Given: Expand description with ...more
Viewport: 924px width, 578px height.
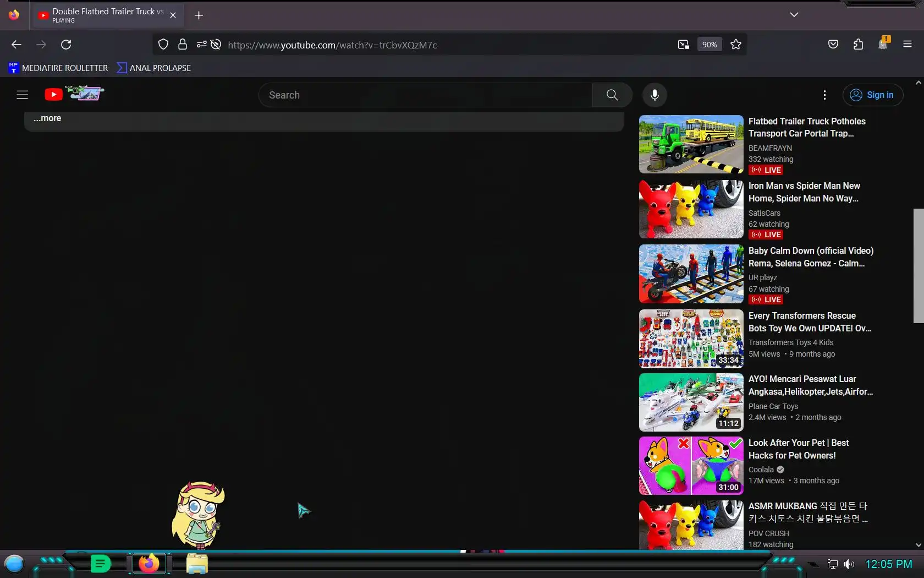Looking at the screenshot, I should click(47, 118).
